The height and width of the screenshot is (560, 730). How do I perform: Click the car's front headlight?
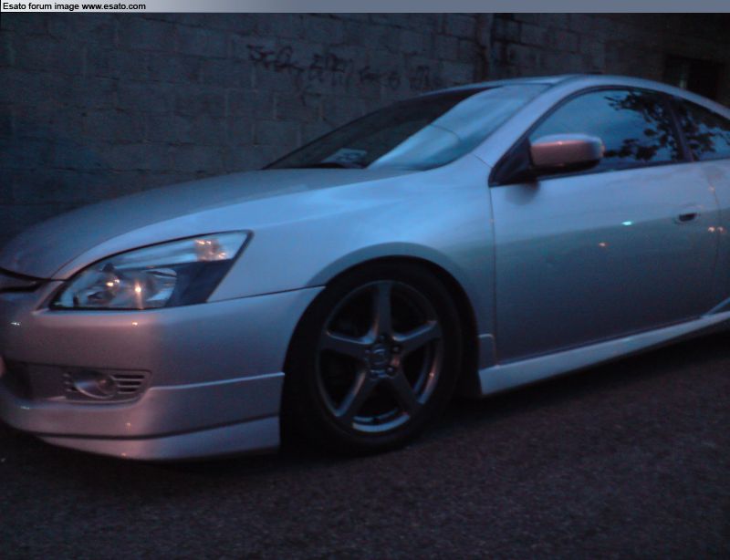click(x=155, y=272)
